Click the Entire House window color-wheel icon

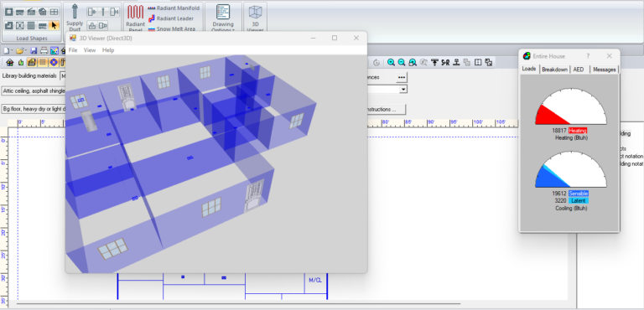(527, 56)
